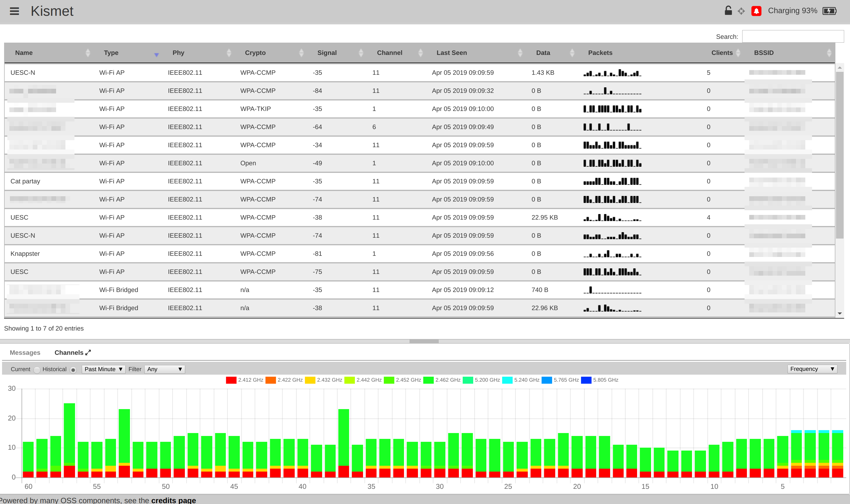
Task: Expand the Channels panel via the expand arrows
Action: click(x=88, y=352)
